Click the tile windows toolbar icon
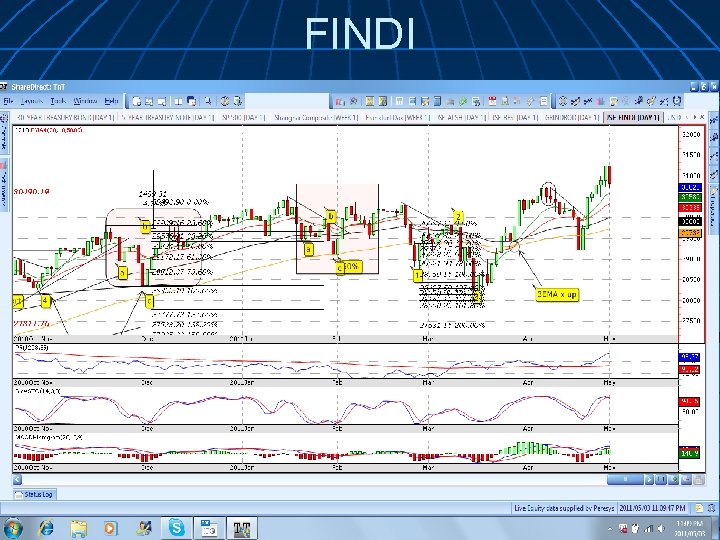Screen dimensions: 720x540 pyautogui.click(x=179, y=101)
